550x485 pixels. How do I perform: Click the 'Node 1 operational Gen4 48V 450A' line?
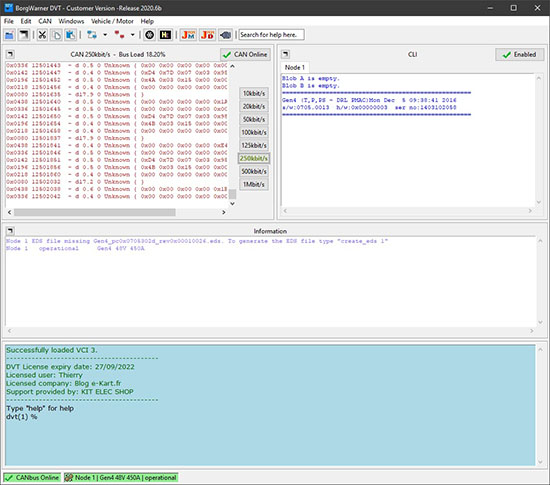[x=75, y=248]
